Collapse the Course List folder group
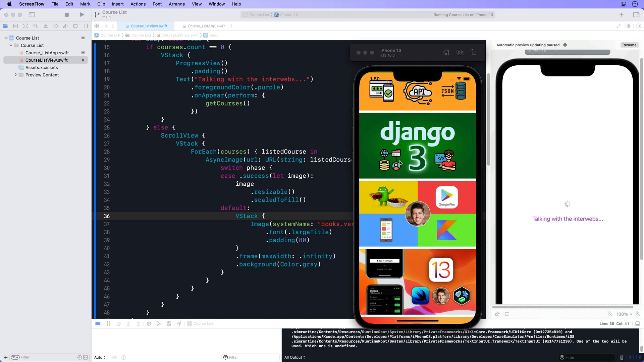 [x=11, y=45]
